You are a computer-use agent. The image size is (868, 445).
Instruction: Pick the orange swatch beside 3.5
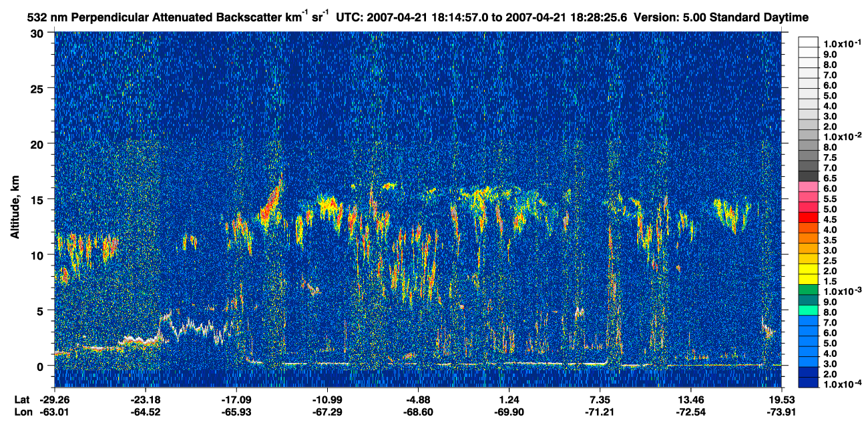(808, 239)
